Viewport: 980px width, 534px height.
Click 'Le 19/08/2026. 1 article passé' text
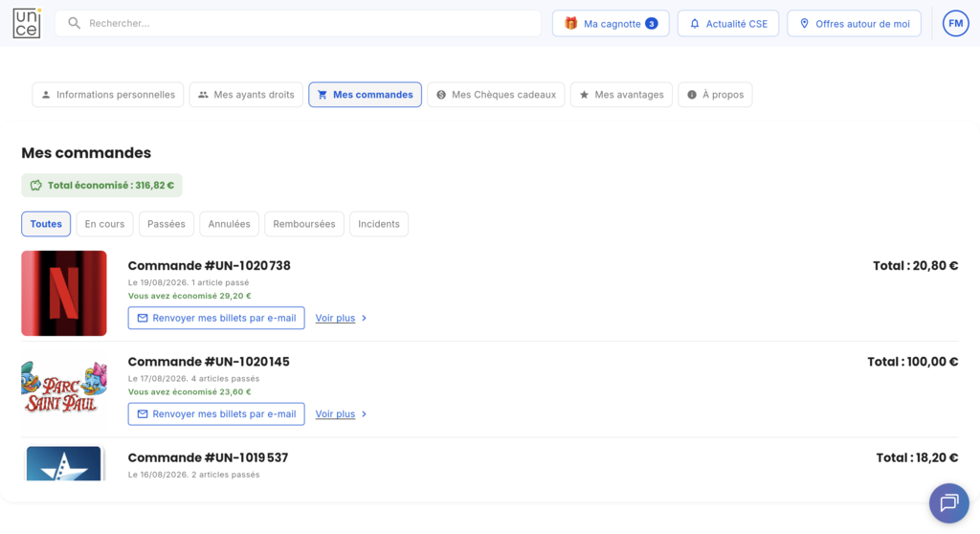189,282
